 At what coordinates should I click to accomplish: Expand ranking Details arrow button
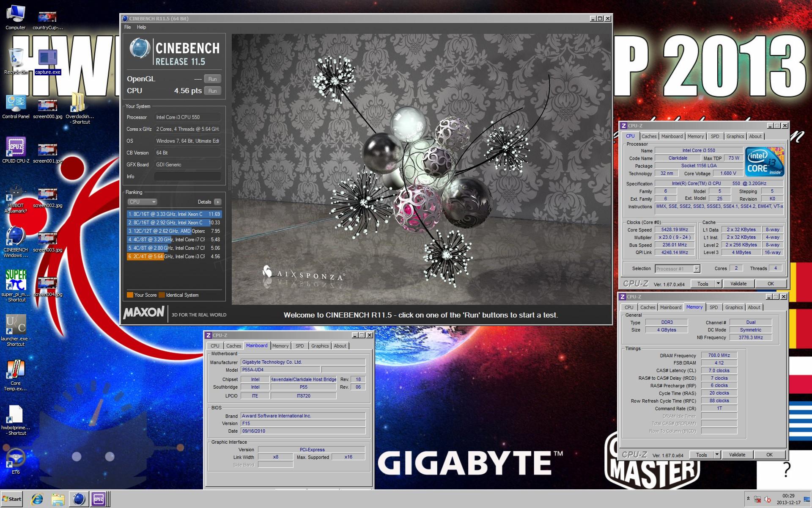tap(217, 202)
